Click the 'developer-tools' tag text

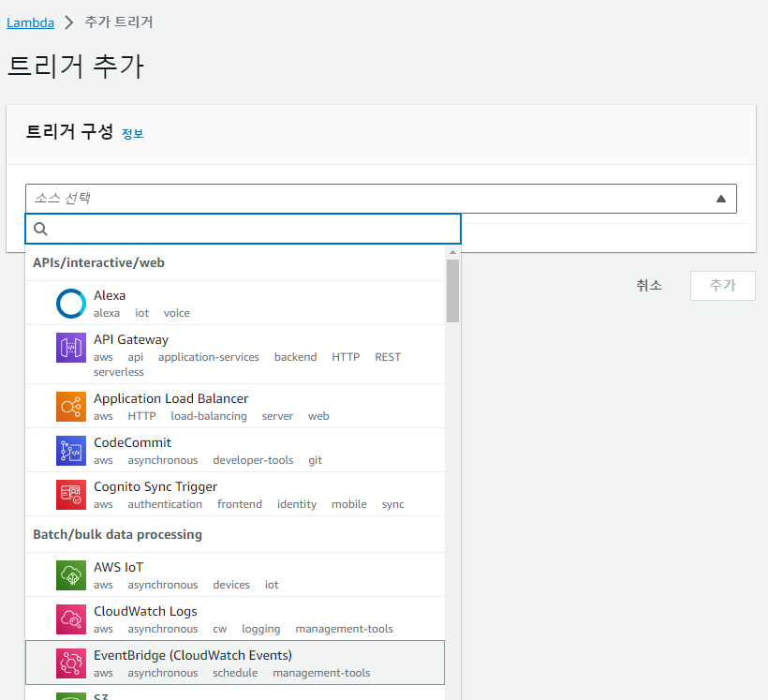pyautogui.click(x=253, y=460)
